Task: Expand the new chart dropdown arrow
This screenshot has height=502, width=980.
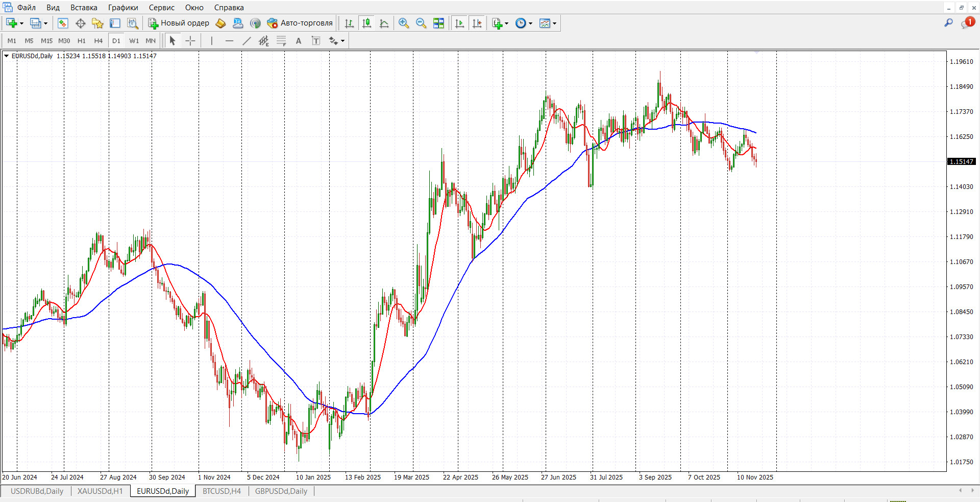Action: (x=21, y=23)
